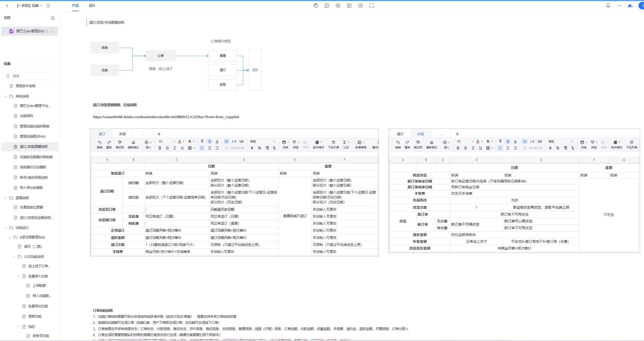Toggle bold in the left spreadsheet toolbar
The image size is (644, 341).
click(x=160, y=148)
